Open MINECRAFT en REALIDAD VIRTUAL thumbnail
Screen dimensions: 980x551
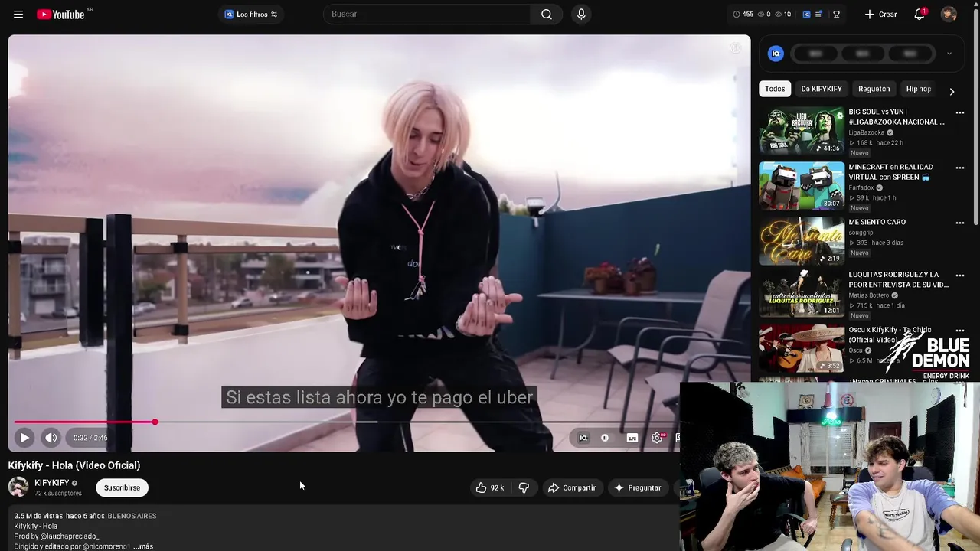pos(802,186)
